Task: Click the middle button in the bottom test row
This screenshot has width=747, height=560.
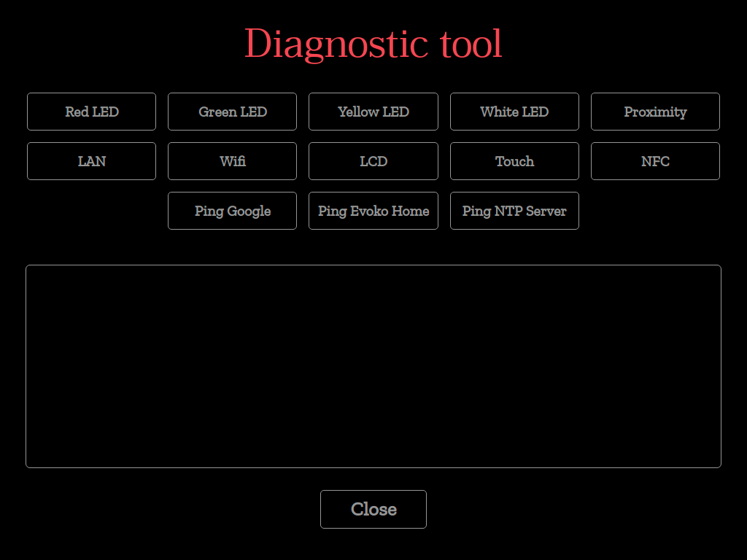Action: point(373,211)
